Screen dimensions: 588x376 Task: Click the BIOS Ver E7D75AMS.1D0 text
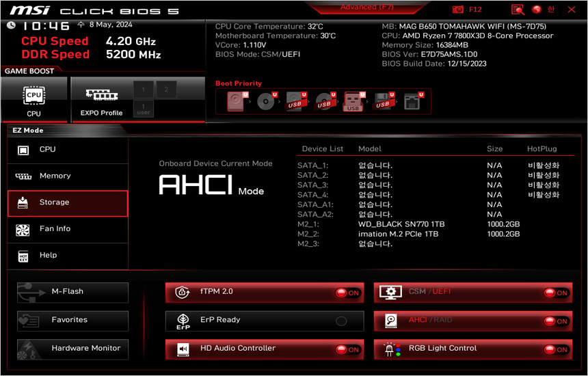pos(429,55)
